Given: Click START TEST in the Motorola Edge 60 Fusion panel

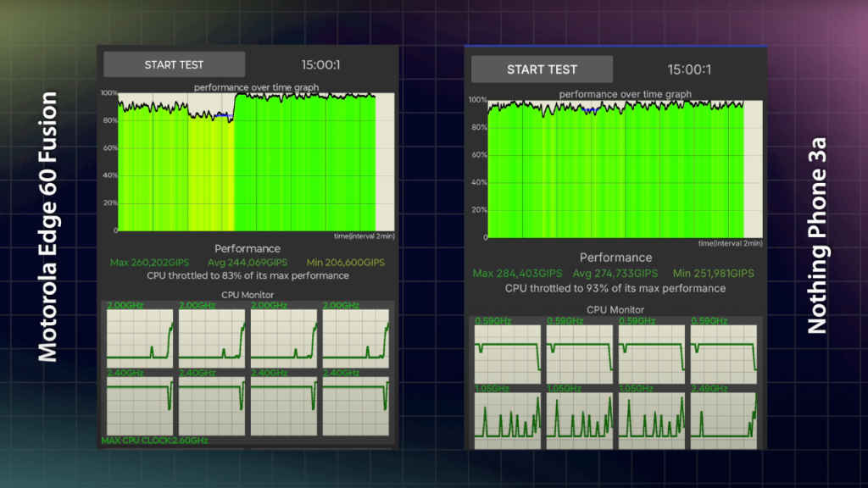Looking at the screenshot, I should 174,64.
